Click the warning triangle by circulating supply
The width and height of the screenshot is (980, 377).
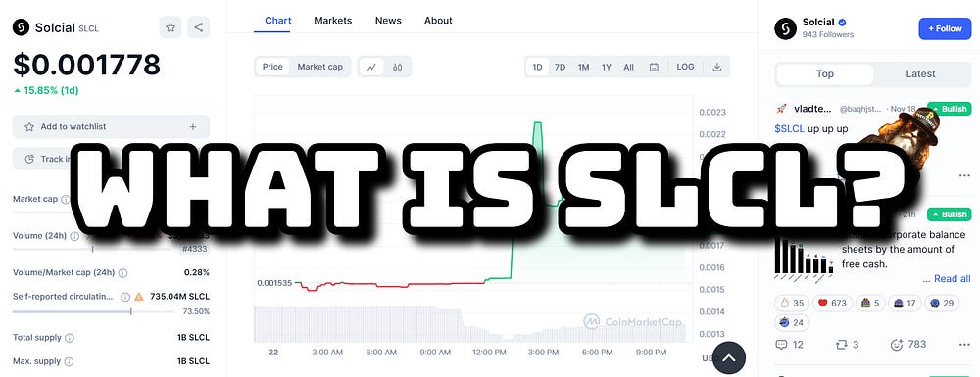pos(139,297)
